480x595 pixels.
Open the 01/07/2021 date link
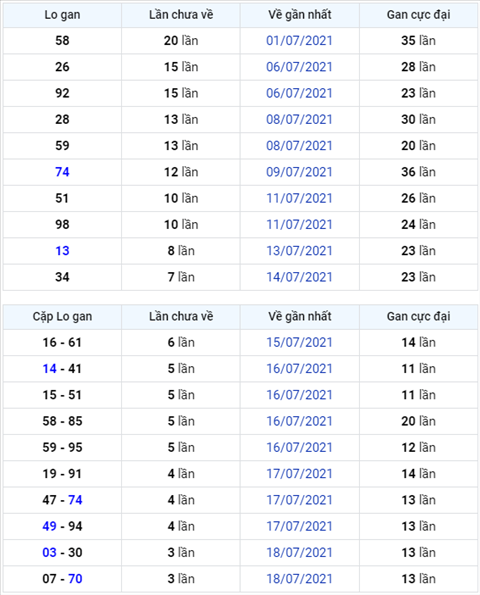pyautogui.click(x=299, y=41)
